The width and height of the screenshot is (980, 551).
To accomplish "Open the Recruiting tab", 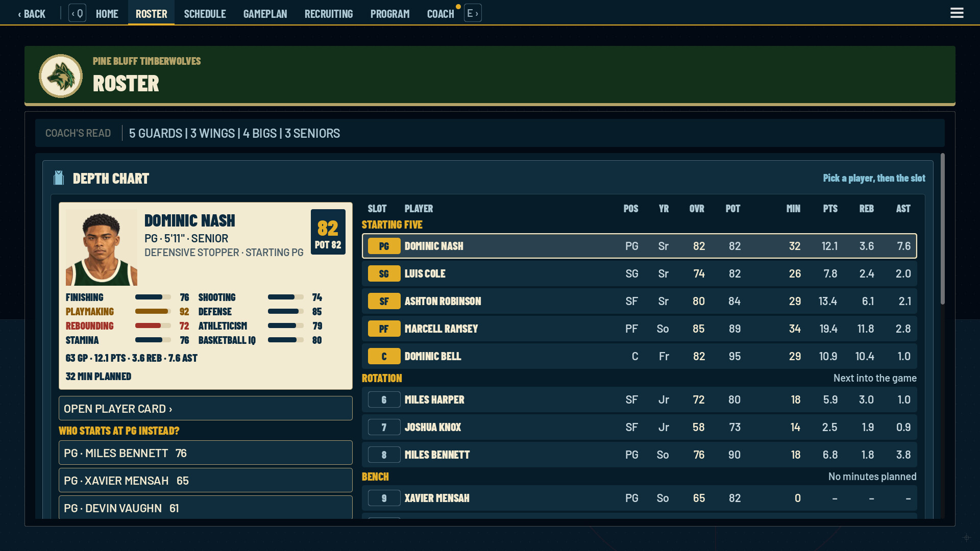I will coord(329,14).
